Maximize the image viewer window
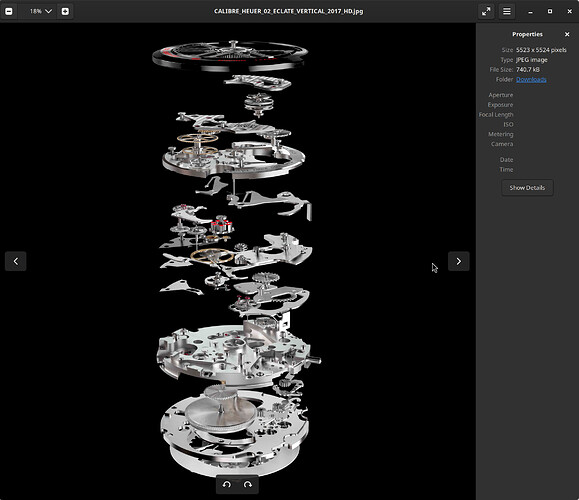The image size is (579, 500). pos(550,11)
